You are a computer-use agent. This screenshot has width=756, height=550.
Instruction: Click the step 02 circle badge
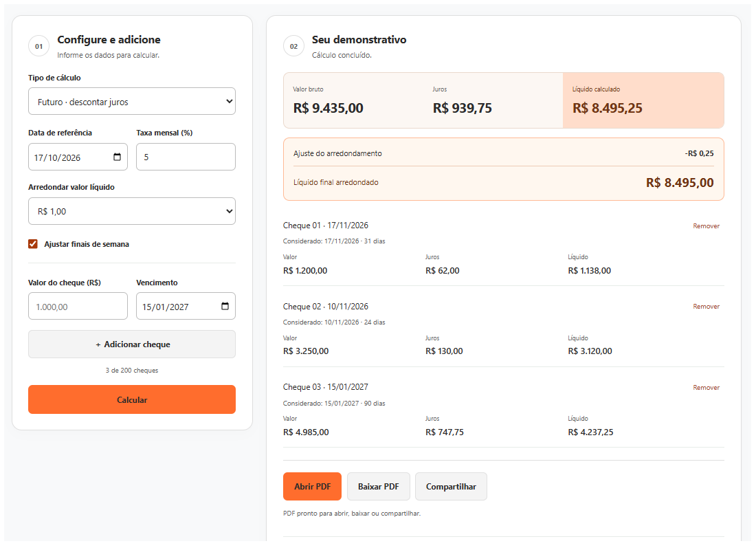coord(293,46)
